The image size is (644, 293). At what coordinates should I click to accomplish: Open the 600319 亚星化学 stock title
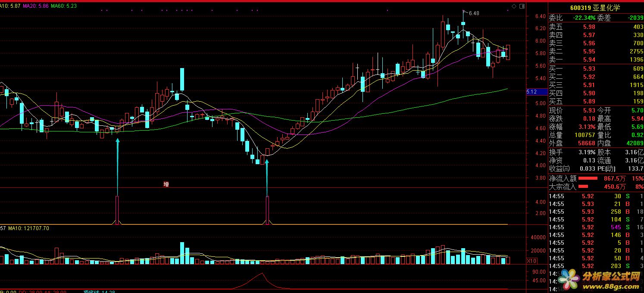coord(596,8)
